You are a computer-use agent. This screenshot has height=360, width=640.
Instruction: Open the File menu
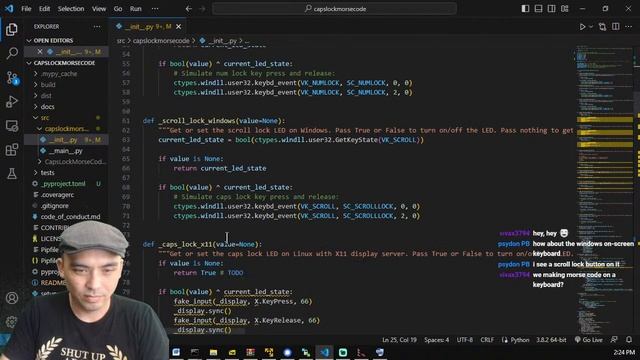click(26, 9)
